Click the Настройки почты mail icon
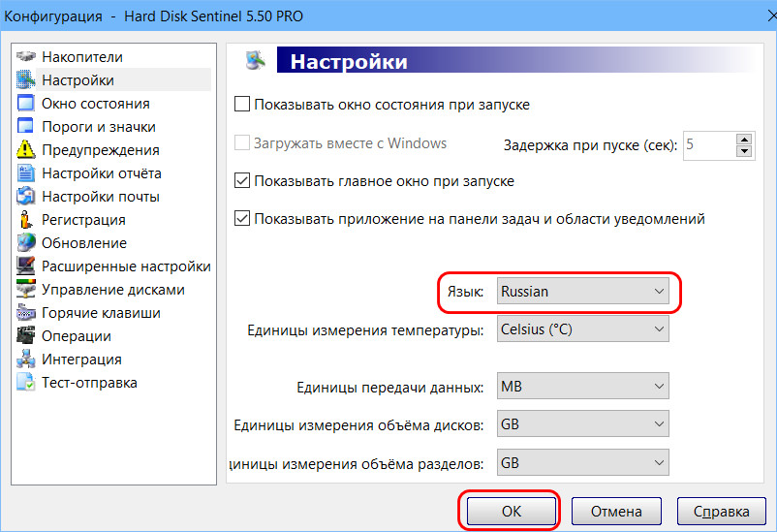Screen dimensions: 777x532 coord(26,197)
